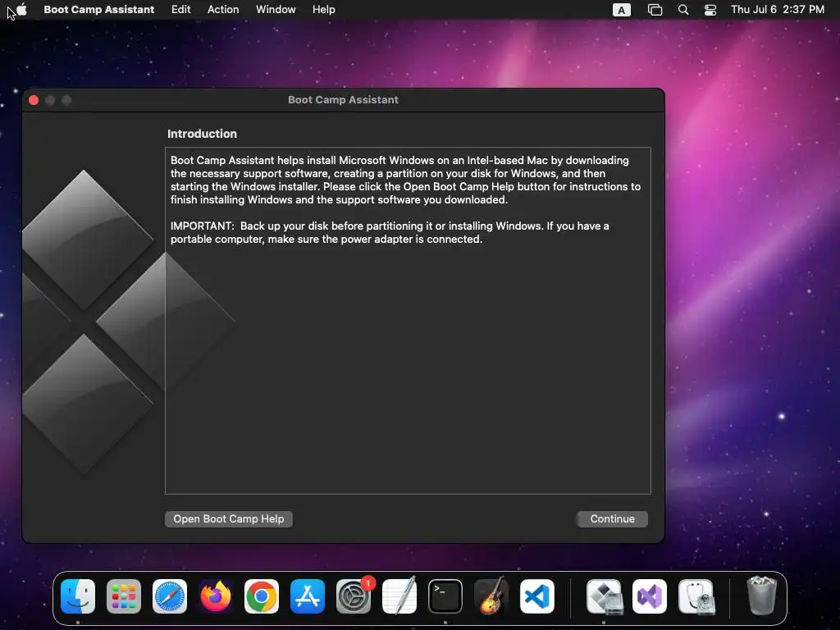Open the Action menu
This screenshot has width=840, height=630.
point(223,9)
